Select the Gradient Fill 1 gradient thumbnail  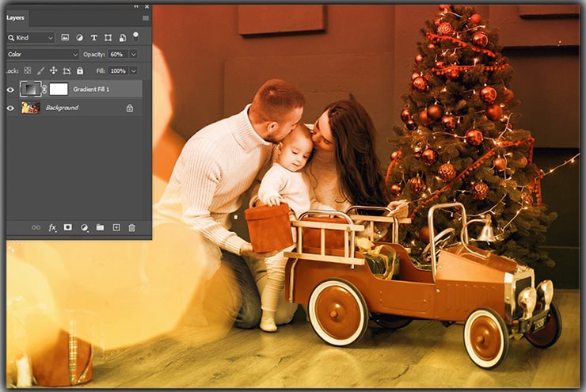[30, 89]
